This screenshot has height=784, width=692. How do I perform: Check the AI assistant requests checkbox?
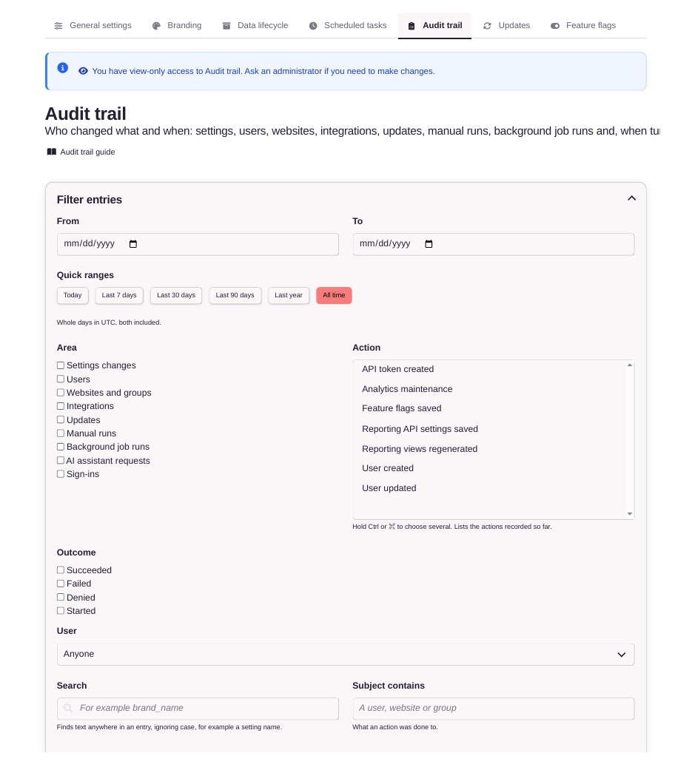(x=61, y=460)
